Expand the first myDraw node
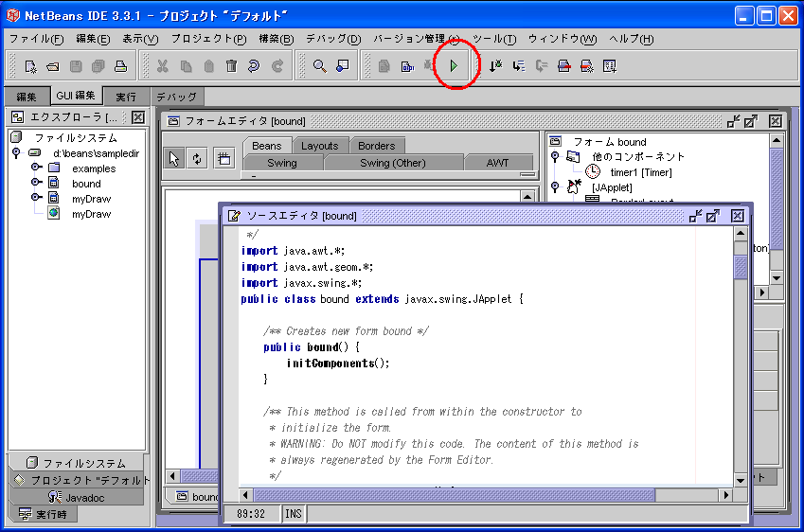The width and height of the screenshot is (804, 532). coord(36,197)
